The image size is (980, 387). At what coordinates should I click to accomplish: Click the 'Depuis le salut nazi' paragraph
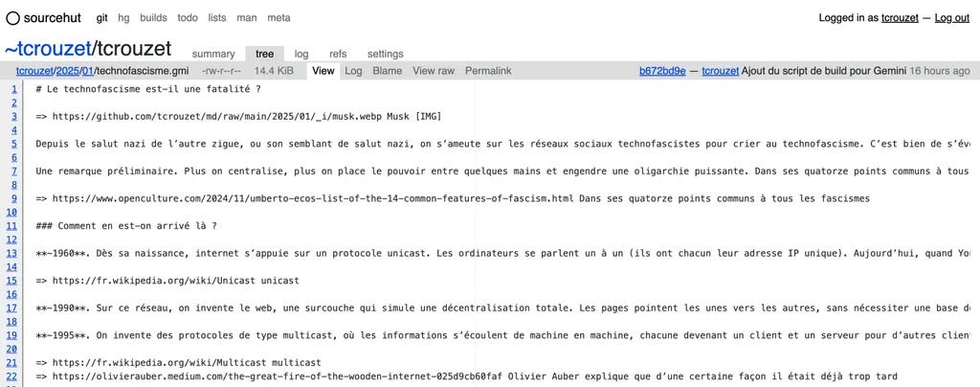click(x=503, y=144)
